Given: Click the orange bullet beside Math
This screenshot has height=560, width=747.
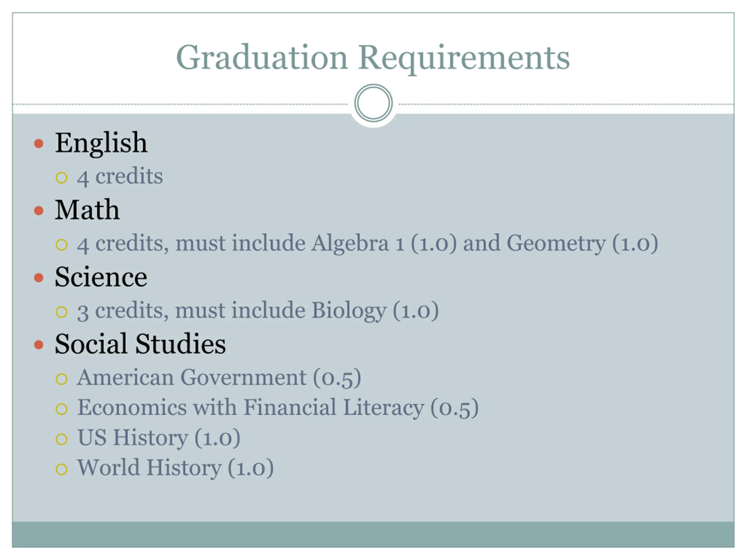Looking at the screenshot, I should tap(39, 211).
